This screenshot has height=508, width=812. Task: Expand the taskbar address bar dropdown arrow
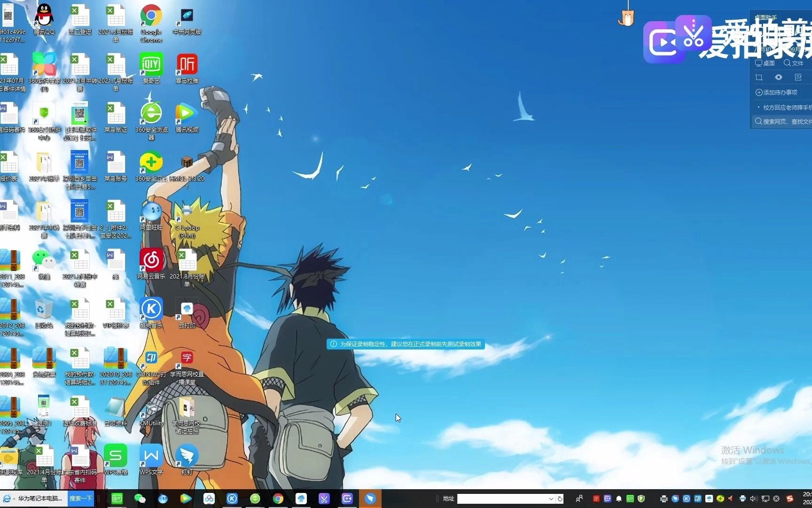click(x=551, y=499)
